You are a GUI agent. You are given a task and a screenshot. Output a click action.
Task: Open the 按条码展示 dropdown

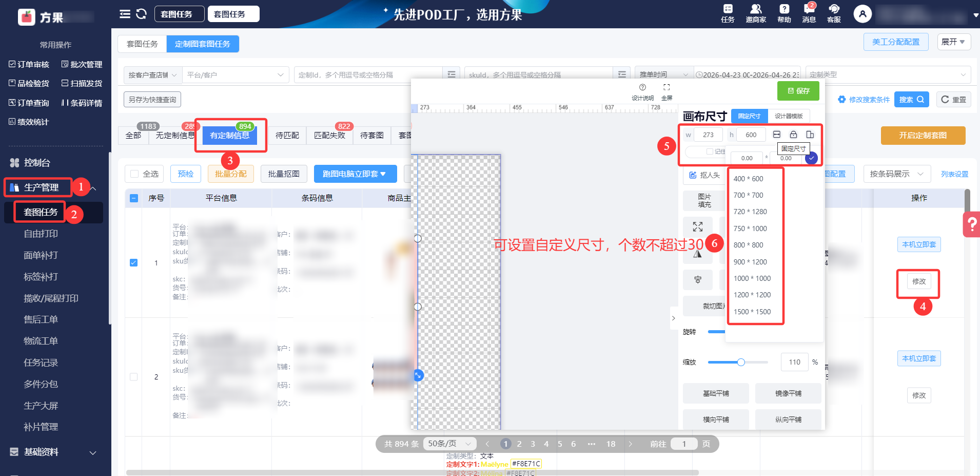coord(897,174)
